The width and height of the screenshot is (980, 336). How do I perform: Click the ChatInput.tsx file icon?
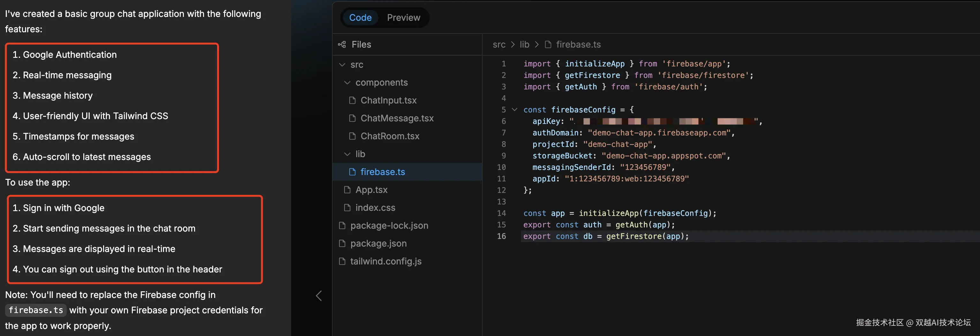pyautogui.click(x=352, y=101)
